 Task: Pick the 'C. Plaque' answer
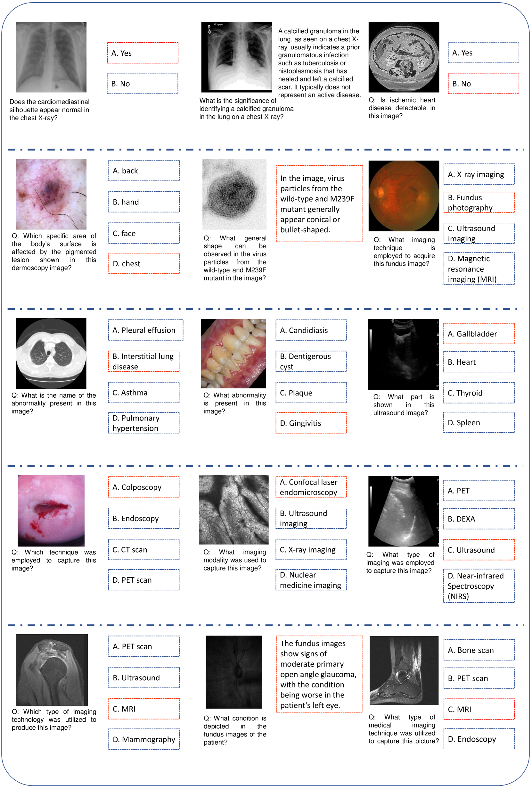311,393
